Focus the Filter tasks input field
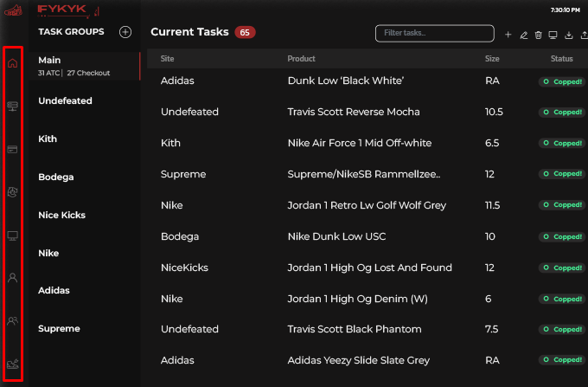Image resolution: width=588 pixels, height=387 pixels. click(434, 33)
